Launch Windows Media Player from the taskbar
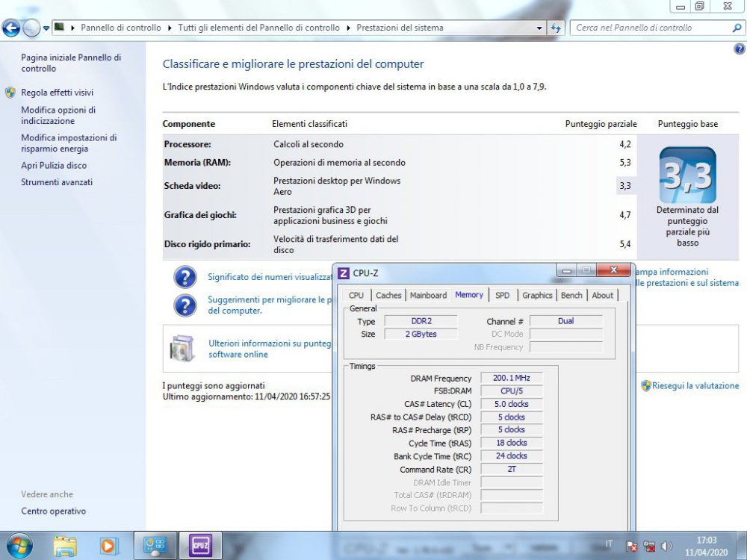 tap(108, 545)
